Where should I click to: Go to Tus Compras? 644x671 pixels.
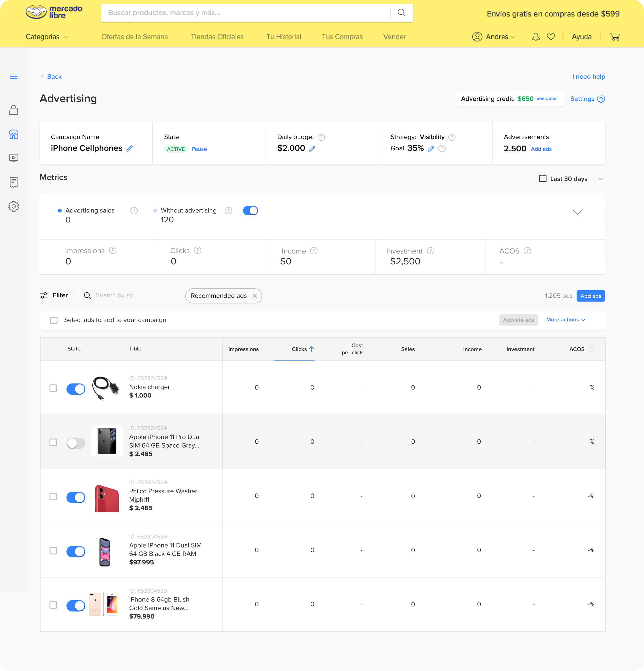(342, 37)
